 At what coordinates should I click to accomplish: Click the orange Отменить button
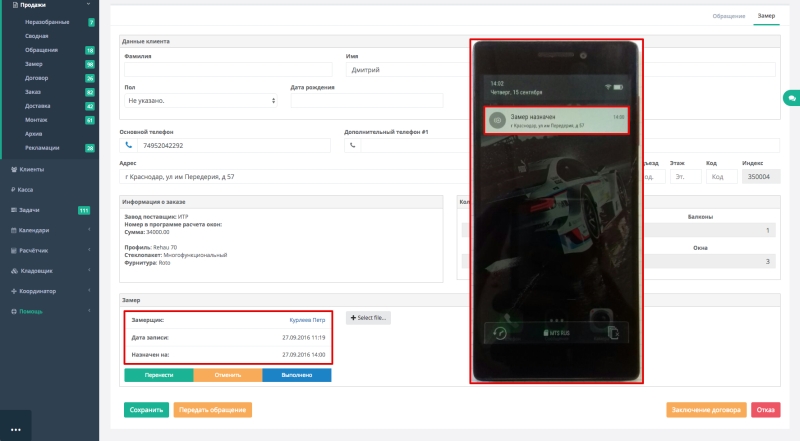point(228,375)
